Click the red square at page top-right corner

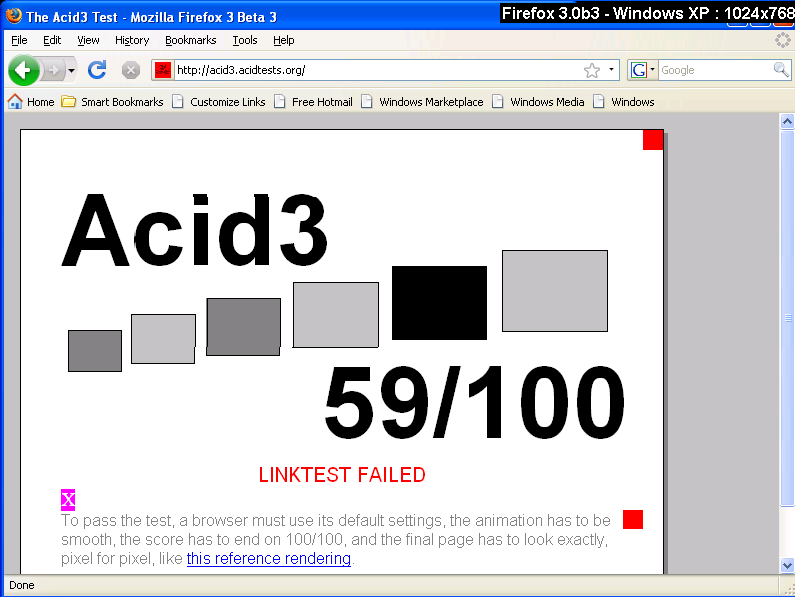[653, 140]
